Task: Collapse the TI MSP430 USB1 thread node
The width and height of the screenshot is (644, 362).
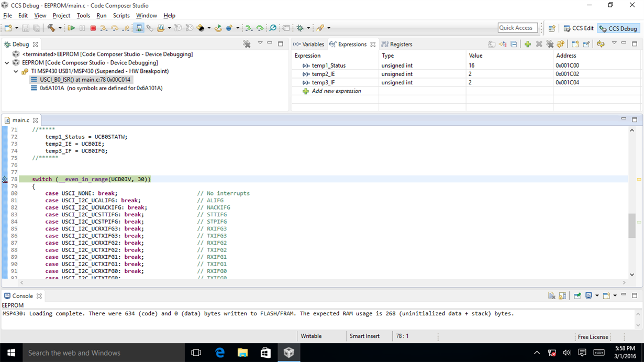Action: click(16, 71)
